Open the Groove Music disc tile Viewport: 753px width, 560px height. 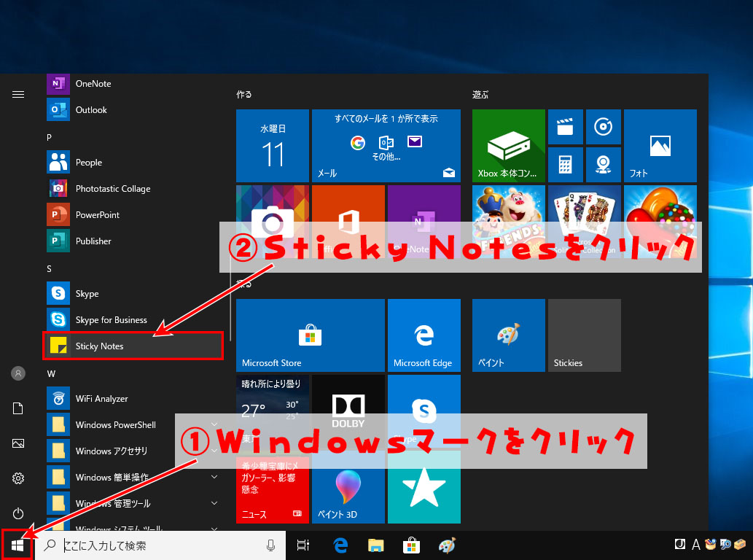pyautogui.click(x=603, y=128)
